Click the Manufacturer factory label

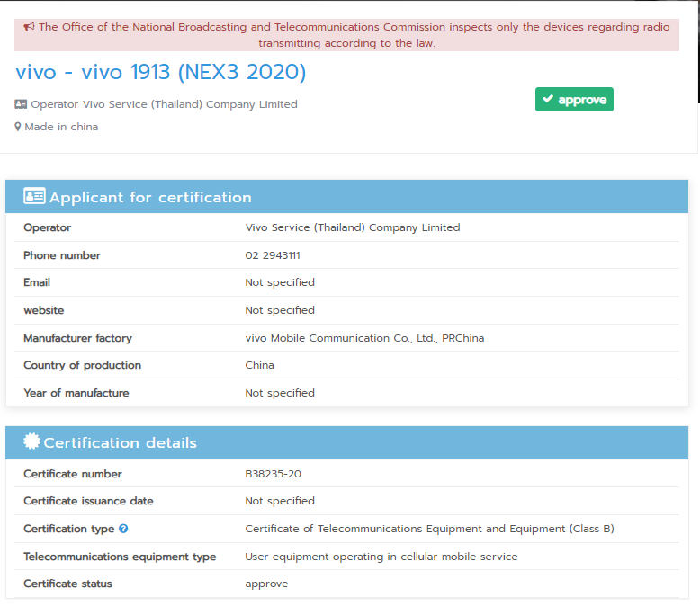point(77,338)
